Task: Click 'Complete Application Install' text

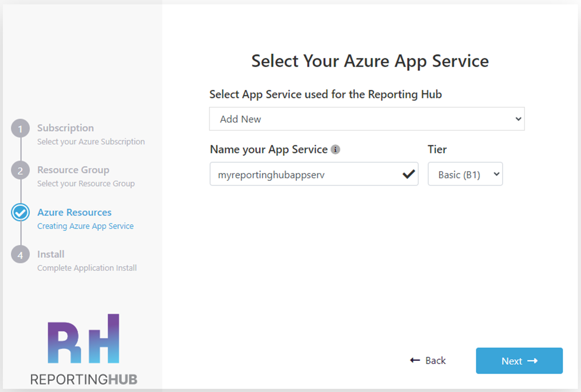Action: tap(87, 268)
